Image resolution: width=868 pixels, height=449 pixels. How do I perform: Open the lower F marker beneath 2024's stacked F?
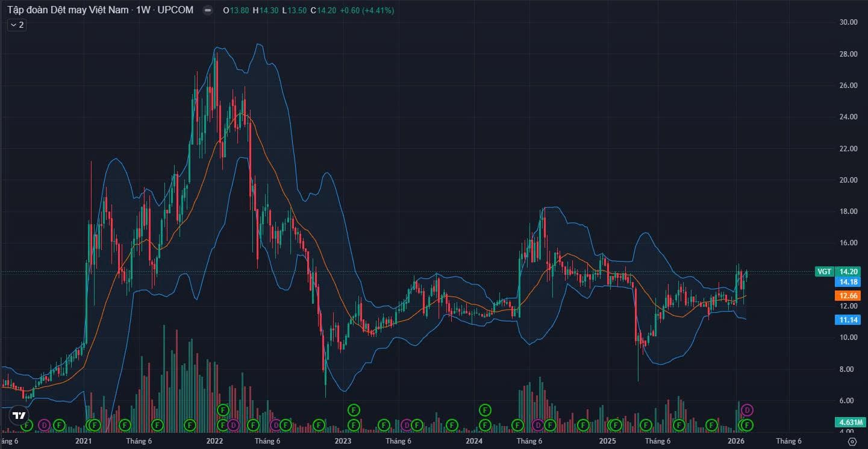485,425
